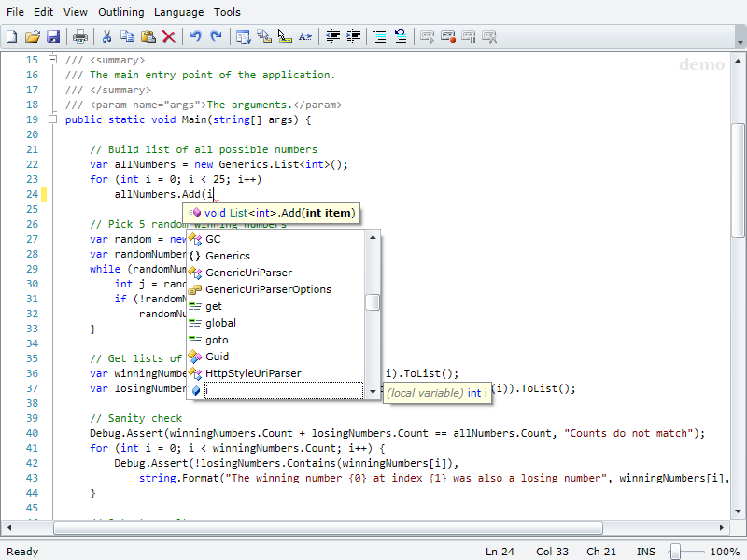Image resolution: width=747 pixels, height=560 pixels.
Task: Open the toolbar overflow options arrow
Action: 740,42
